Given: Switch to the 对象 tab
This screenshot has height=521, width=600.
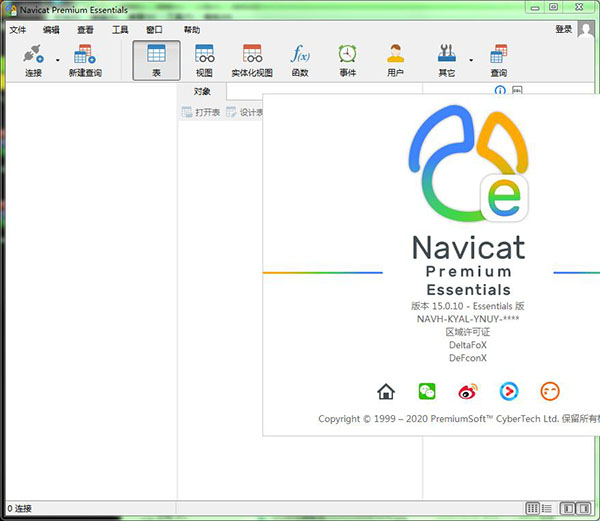Looking at the screenshot, I should coord(202,92).
